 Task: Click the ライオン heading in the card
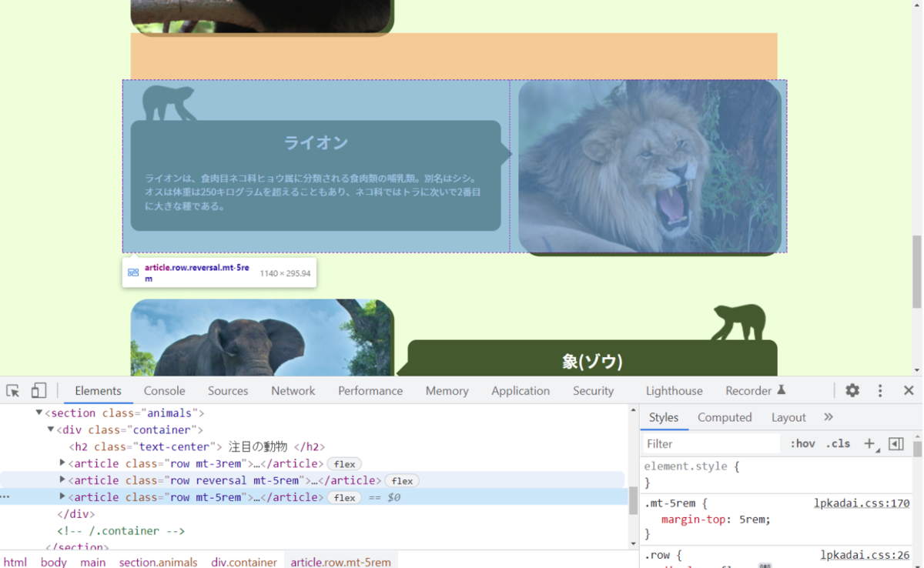(x=316, y=142)
